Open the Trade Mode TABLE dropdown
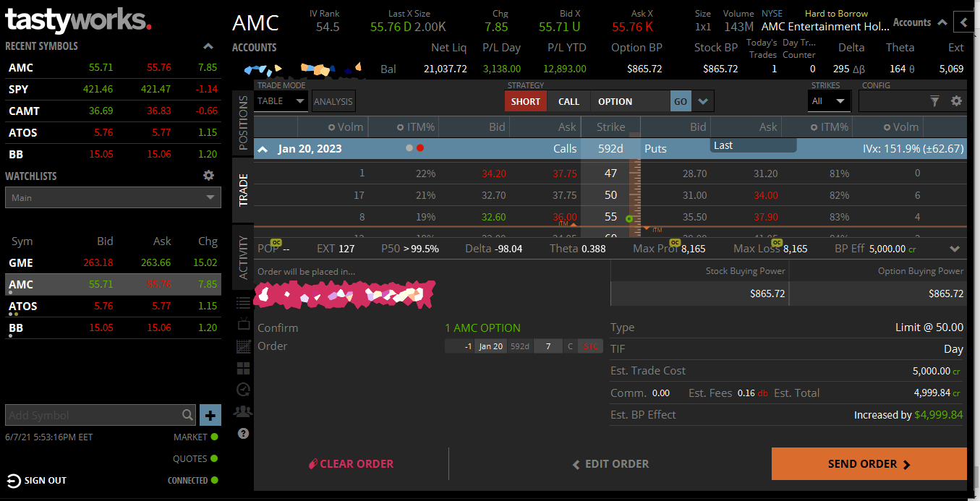The image size is (980, 501). [x=281, y=101]
